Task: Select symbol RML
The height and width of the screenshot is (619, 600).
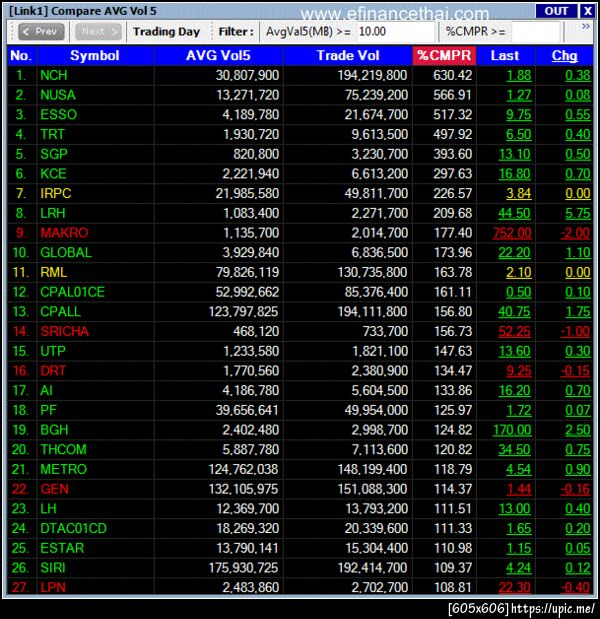Action: tap(53, 272)
